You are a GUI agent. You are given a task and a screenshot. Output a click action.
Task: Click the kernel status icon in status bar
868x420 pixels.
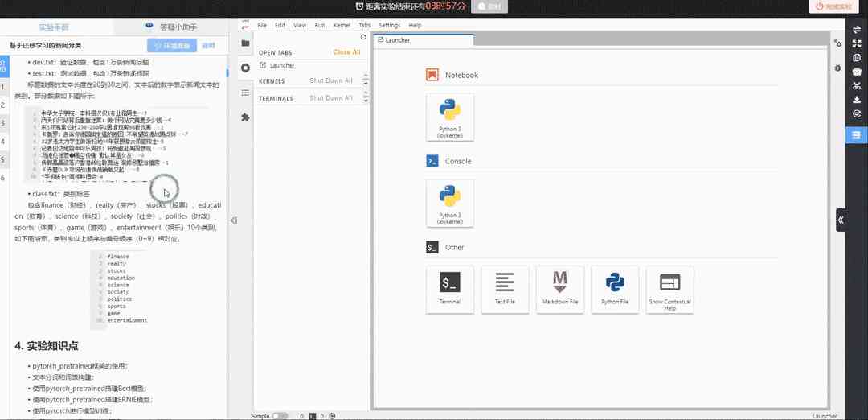[332, 416]
